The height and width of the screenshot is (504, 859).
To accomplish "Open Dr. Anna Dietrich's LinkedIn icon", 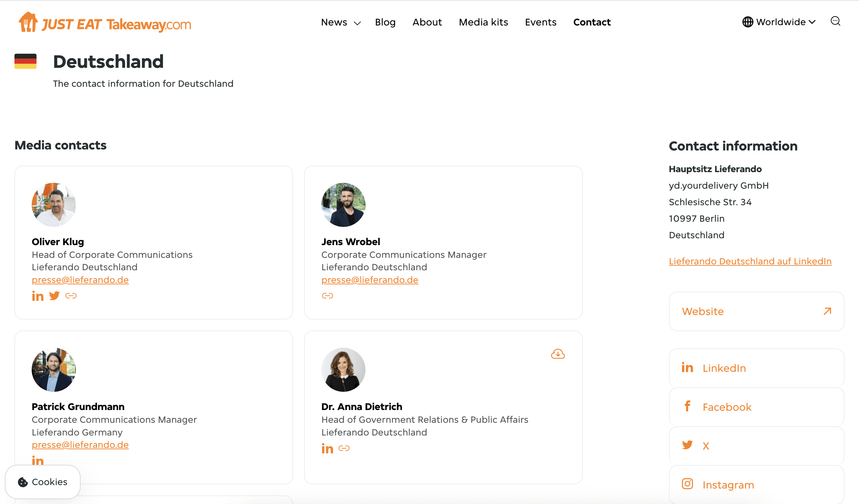I will tap(327, 449).
